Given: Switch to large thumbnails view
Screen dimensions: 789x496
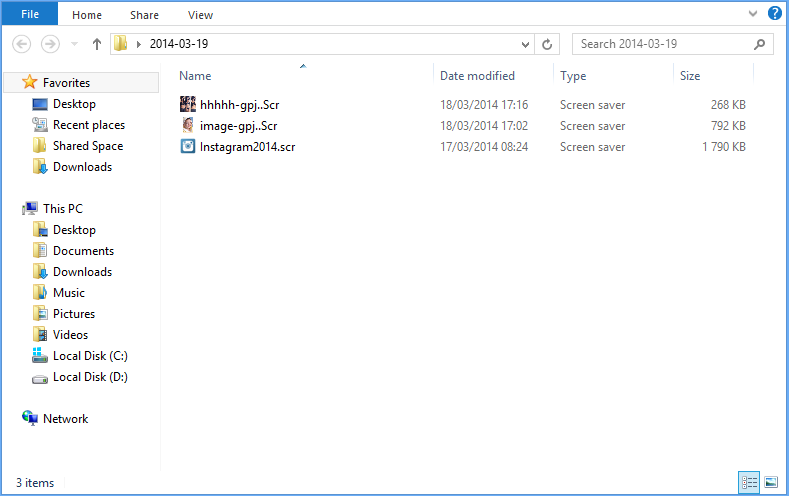Looking at the screenshot, I should [771, 482].
